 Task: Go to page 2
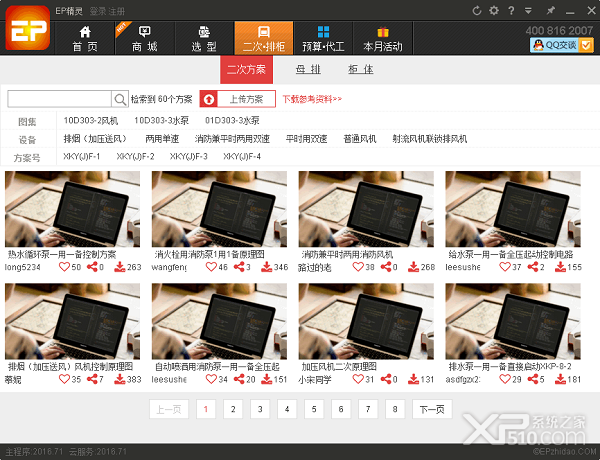pyautogui.click(x=233, y=409)
